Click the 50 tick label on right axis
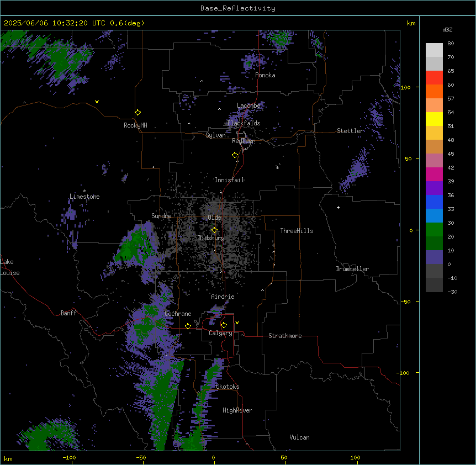 (408, 158)
